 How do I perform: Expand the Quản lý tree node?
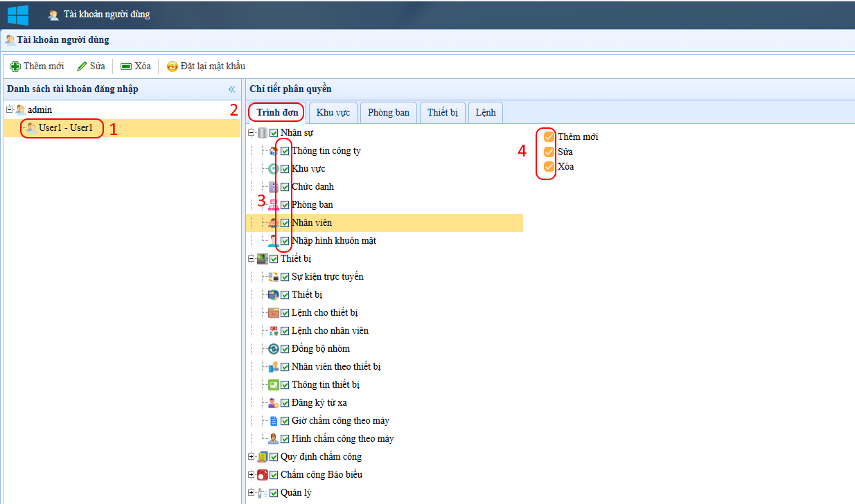click(252, 493)
